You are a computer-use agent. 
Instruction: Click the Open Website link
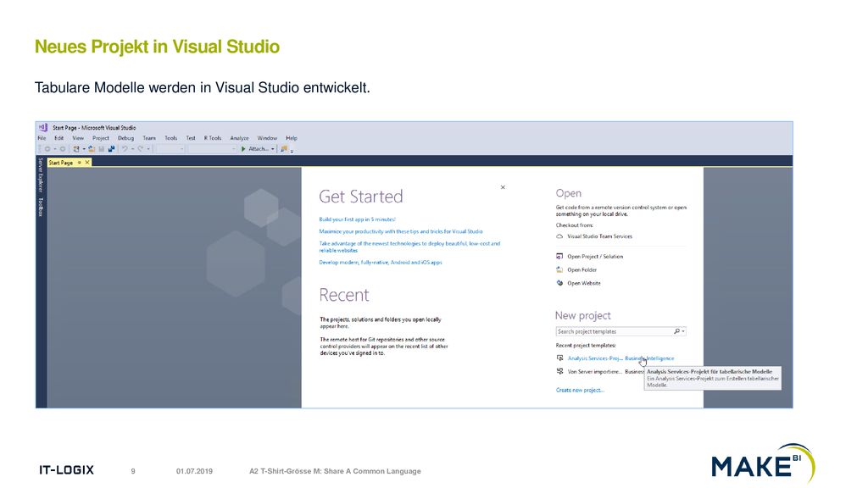tap(583, 283)
